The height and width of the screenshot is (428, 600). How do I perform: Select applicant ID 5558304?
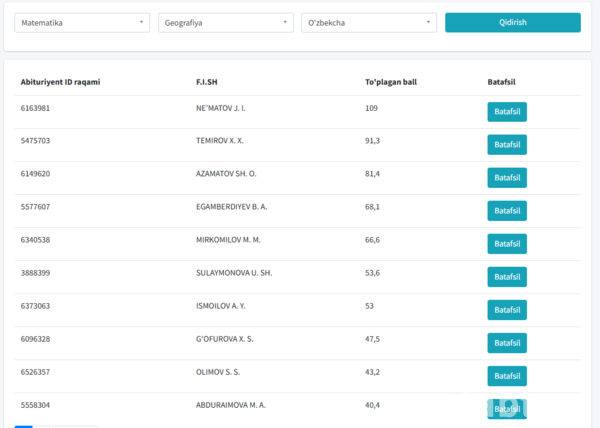pos(35,405)
